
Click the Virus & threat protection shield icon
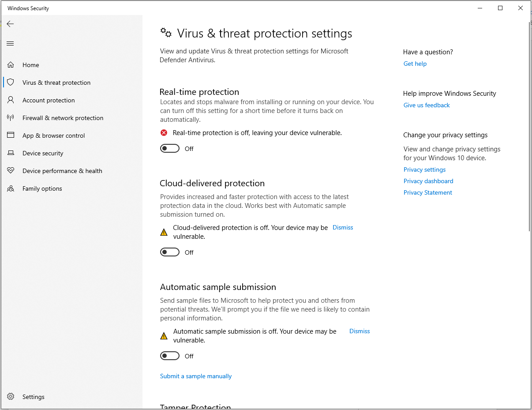(x=11, y=83)
